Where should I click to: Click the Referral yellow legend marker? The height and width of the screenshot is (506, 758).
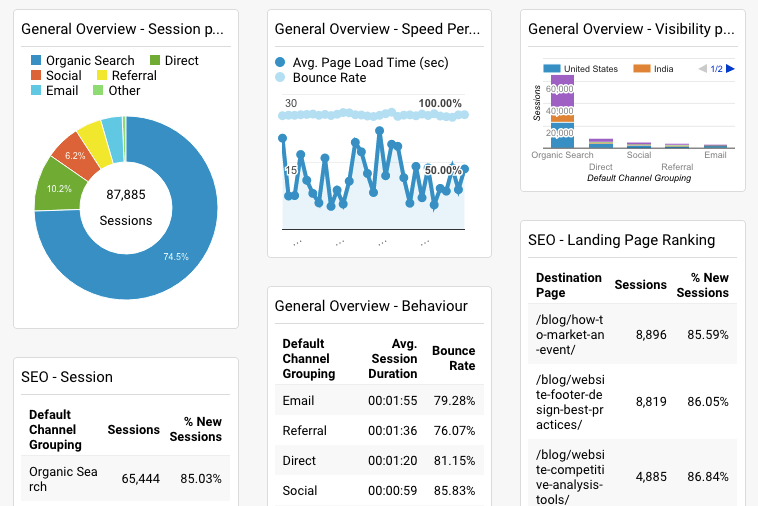point(102,76)
